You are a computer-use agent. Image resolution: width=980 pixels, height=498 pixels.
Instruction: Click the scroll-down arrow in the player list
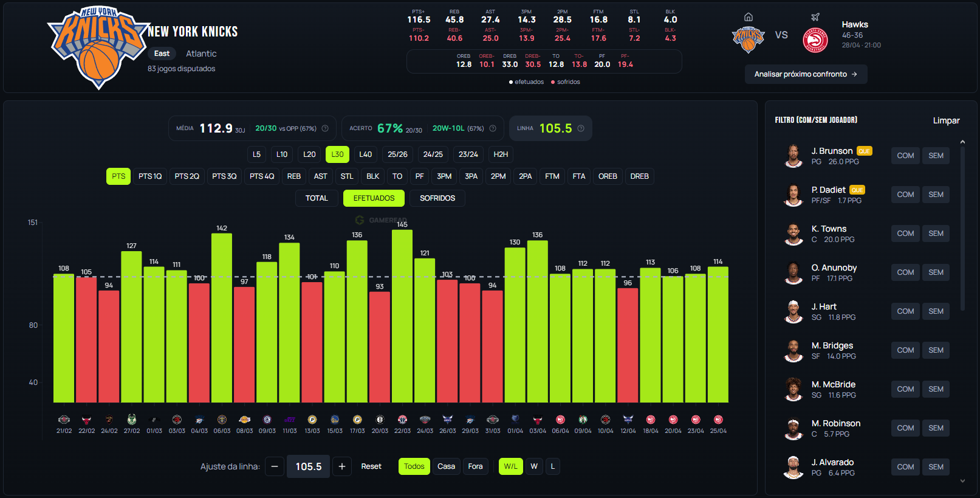[962, 481]
